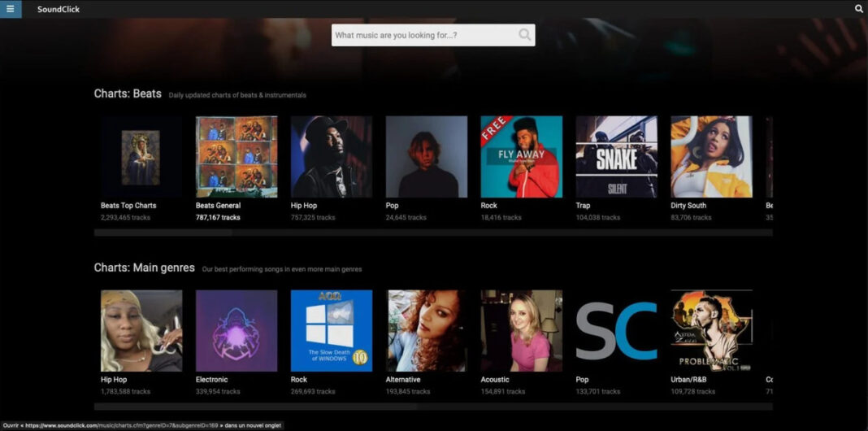Open the Dirty South beats cover
The height and width of the screenshot is (431, 868).
[x=711, y=157]
